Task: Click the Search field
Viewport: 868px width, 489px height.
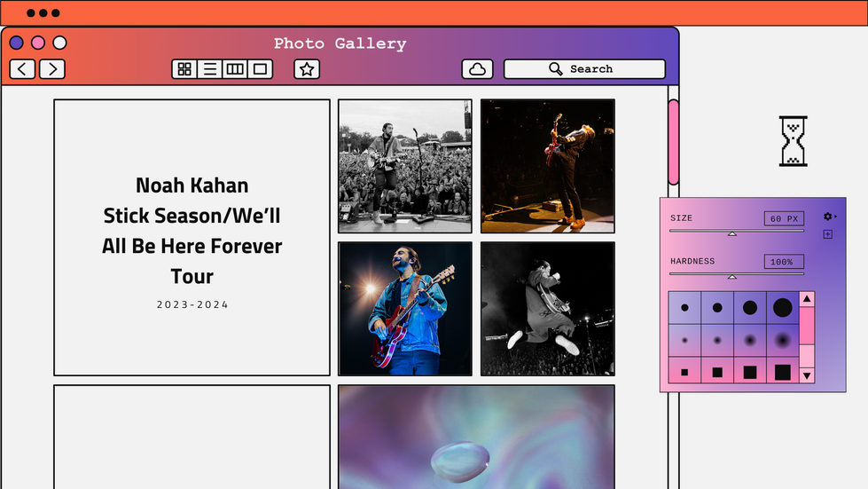Action: click(x=584, y=69)
